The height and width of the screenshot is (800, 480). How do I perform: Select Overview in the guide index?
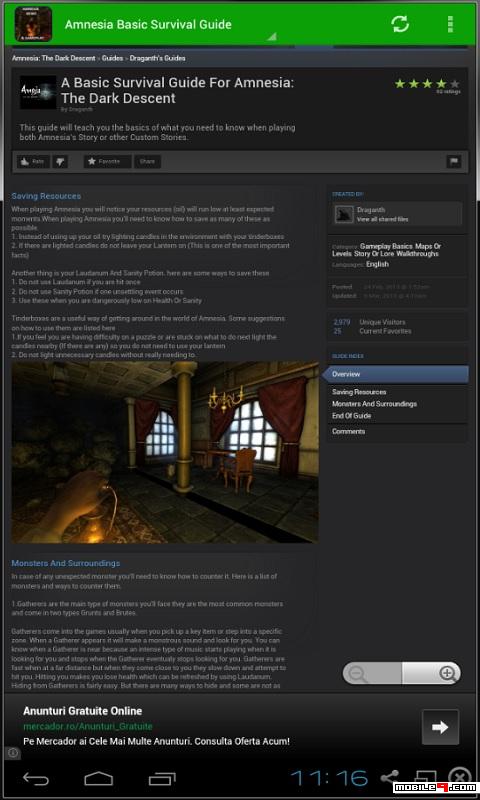(x=397, y=374)
